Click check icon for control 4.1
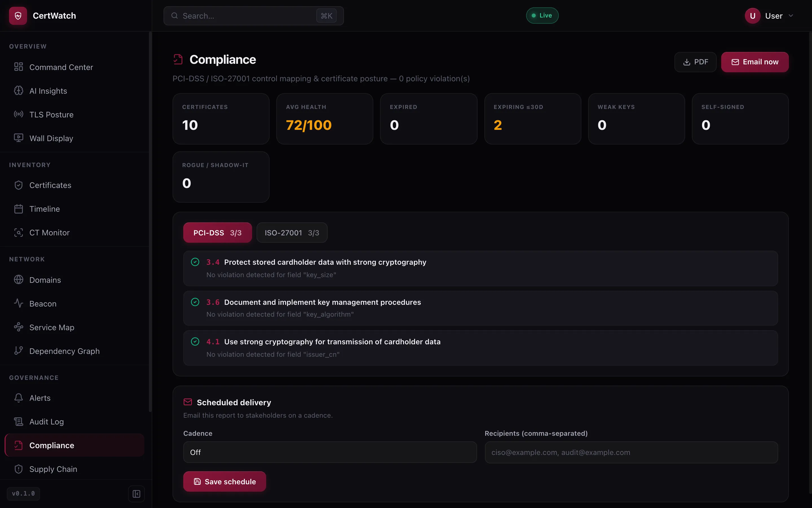 (x=195, y=342)
